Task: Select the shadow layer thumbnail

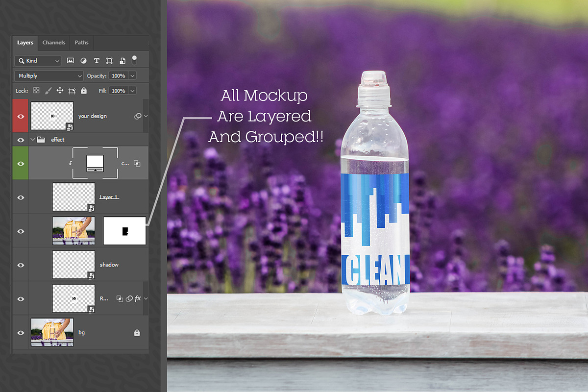Action: point(73,265)
